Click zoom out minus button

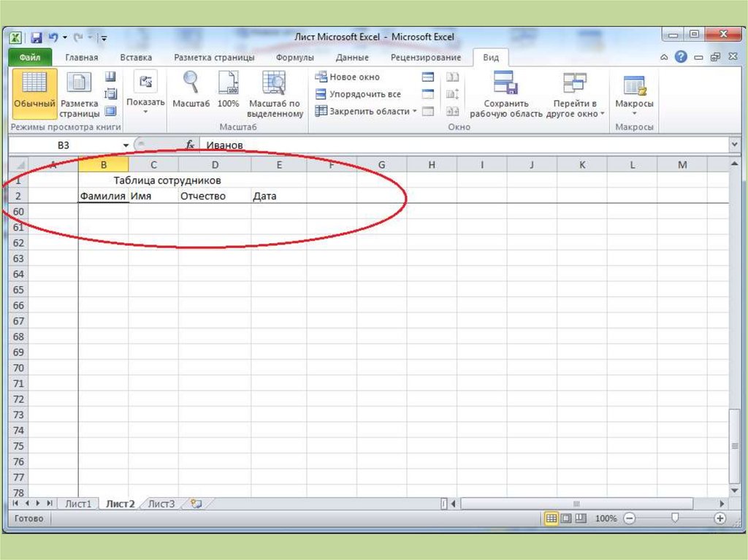pyautogui.click(x=629, y=518)
